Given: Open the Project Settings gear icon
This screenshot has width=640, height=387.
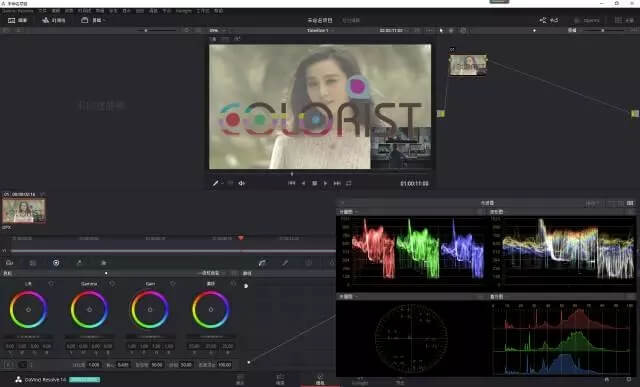Looking at the screenshot, I should tap(629, 380).
